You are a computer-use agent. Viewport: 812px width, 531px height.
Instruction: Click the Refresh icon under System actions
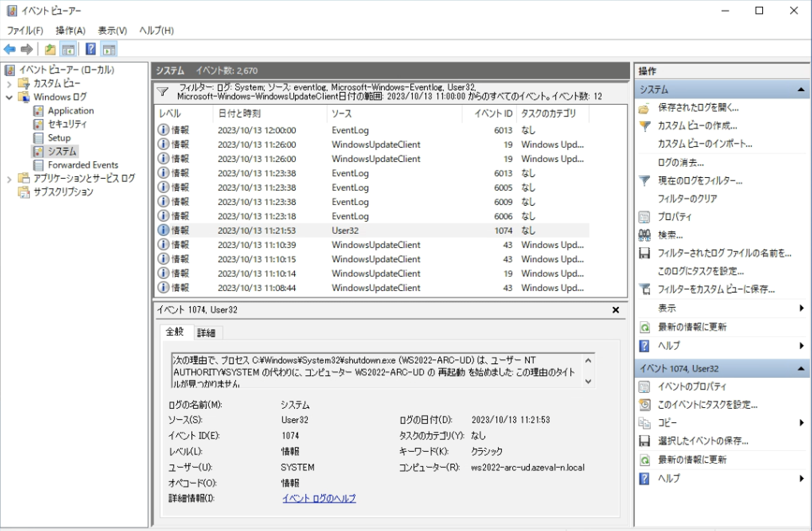(x=644, y=327)
